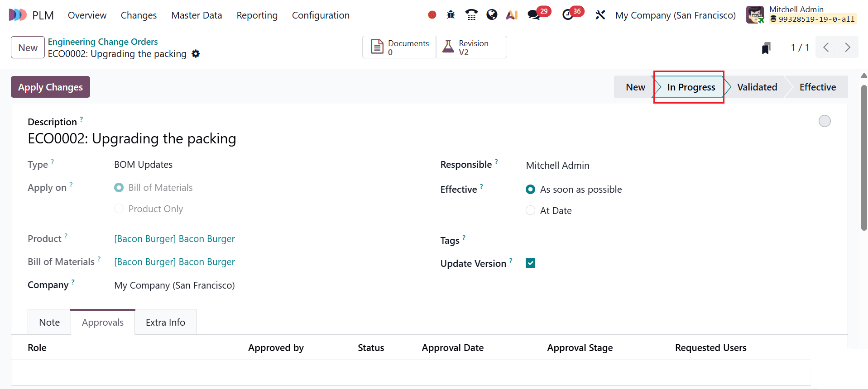Click the Effective field help question mark
The image size is (868, 389).
click(x=481, y=186)
